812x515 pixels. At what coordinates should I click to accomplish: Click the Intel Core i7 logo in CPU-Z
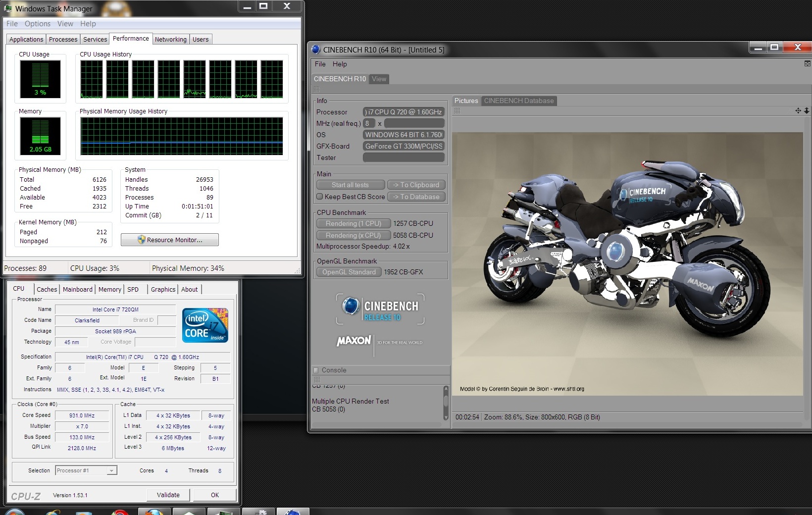[205, 325]
